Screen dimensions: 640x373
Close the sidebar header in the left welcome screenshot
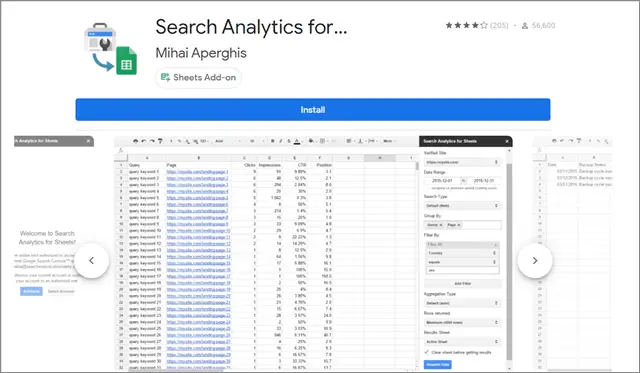[x=88, y=141]
